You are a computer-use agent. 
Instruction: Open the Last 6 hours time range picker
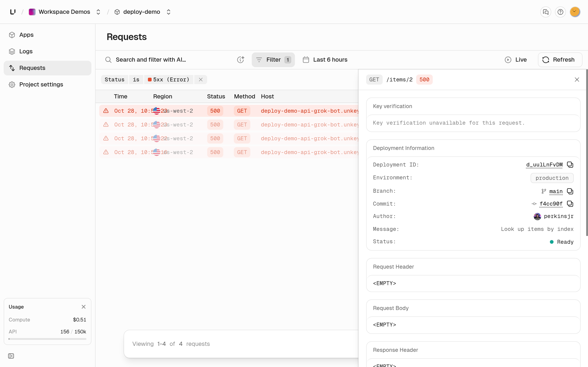325,60
